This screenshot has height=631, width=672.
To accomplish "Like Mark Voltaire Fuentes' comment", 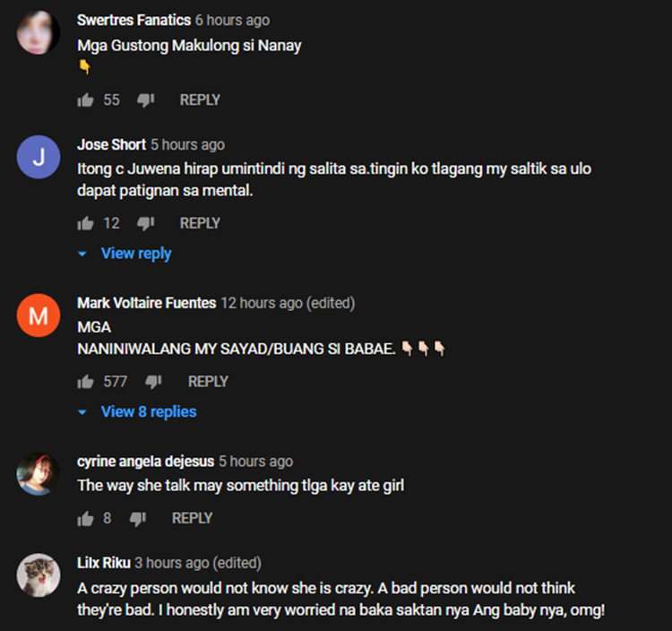I will [86, 382].
